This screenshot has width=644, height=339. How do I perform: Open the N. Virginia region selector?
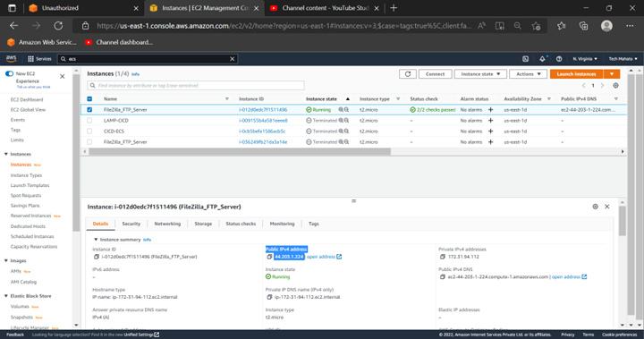(x=585, y=59)
